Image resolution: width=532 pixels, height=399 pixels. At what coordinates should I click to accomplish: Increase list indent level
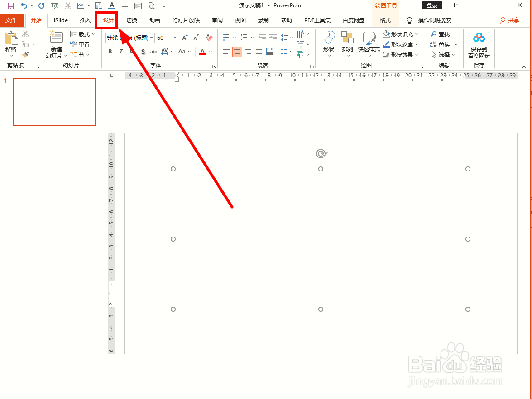273,38
